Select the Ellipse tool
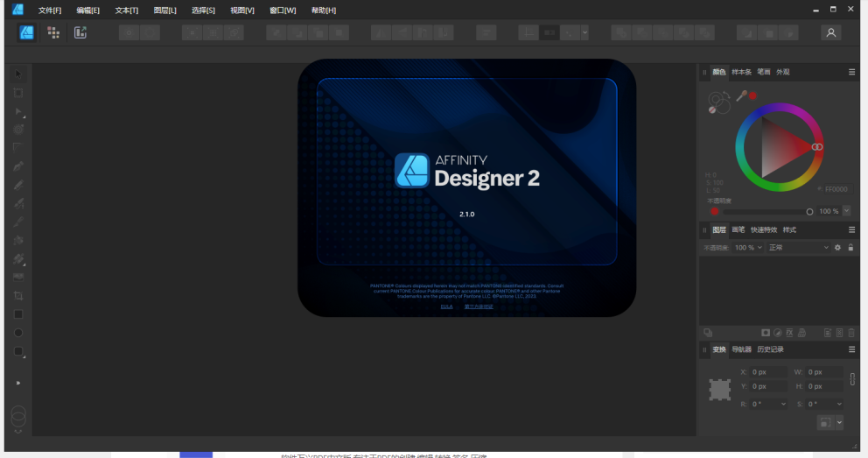This screenshot has height=458, width=868. coord(18,333)
